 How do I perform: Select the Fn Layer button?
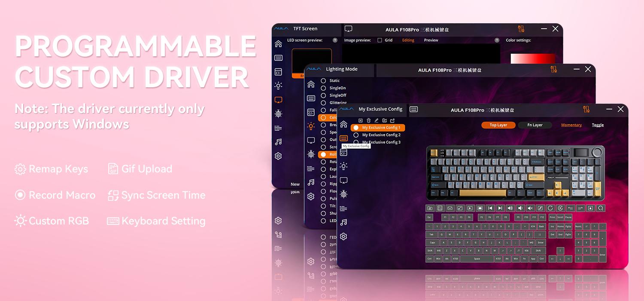coord(535,125)
